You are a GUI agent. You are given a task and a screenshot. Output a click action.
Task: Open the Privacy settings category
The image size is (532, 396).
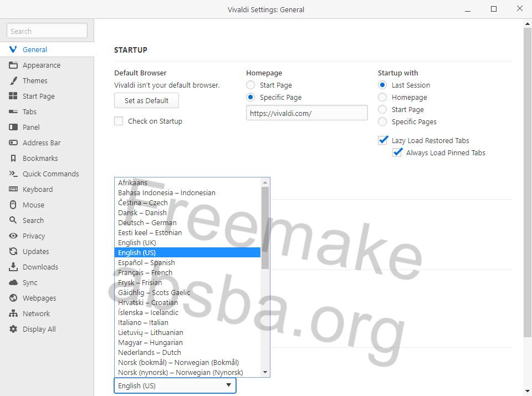click(47, 236)
